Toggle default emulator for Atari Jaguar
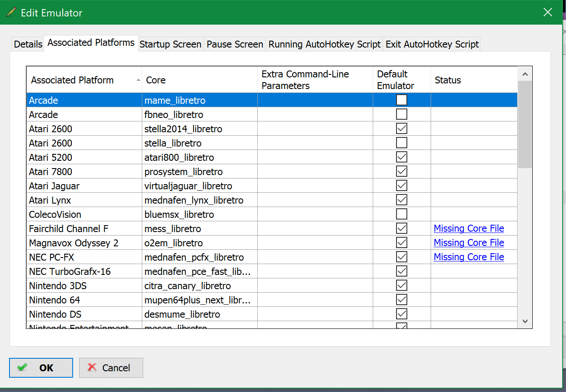 (402, 186)
